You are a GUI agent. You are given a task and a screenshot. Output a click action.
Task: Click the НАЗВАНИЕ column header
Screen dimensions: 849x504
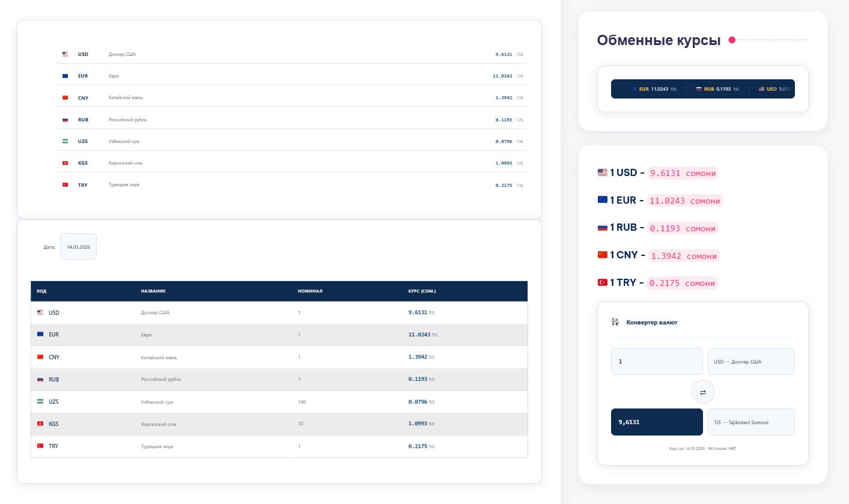pyautogui.click(x=153, y=291)
